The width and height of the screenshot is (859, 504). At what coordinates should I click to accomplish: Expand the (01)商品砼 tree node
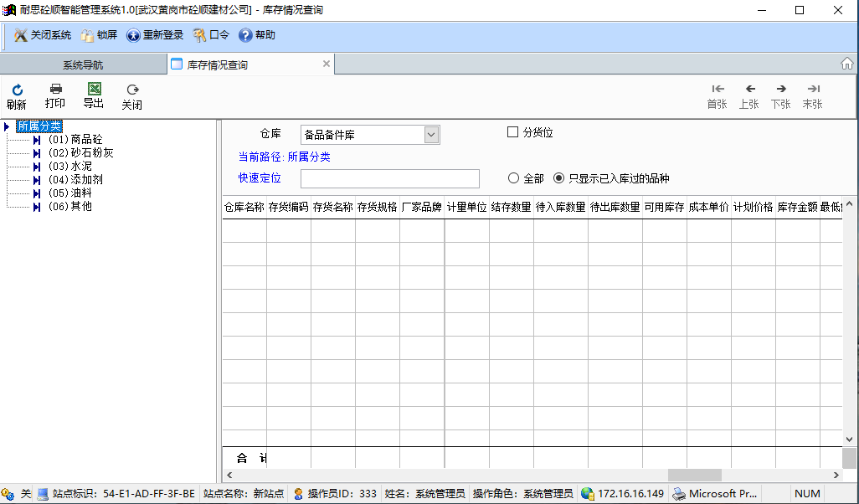coord(37,140)
